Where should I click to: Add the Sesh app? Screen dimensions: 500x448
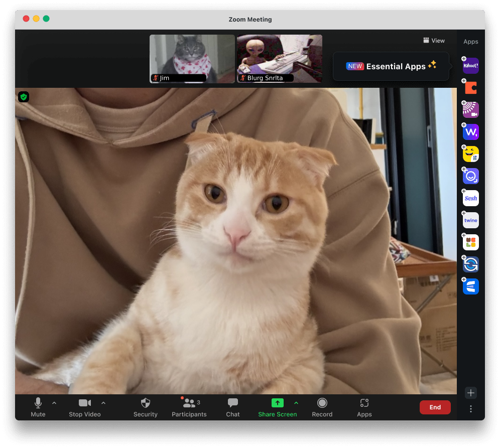coord(470,198)
